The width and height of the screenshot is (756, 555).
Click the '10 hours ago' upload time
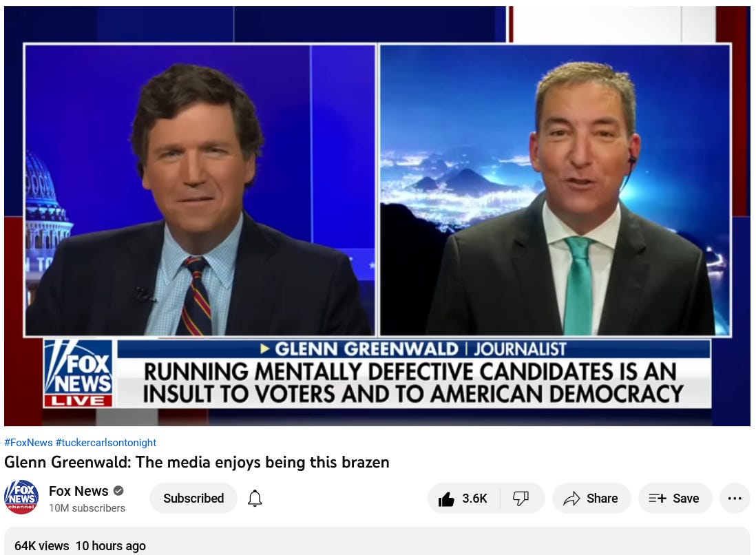(x=110, y=546)
